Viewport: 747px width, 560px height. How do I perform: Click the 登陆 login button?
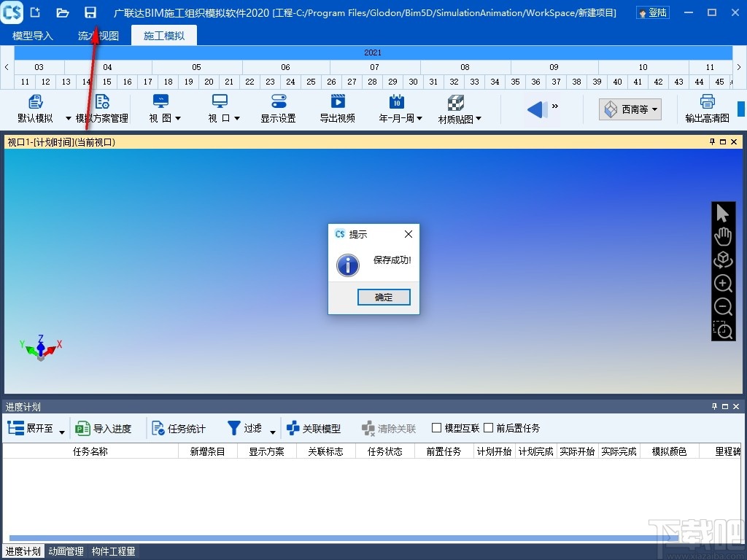(653, 12)
